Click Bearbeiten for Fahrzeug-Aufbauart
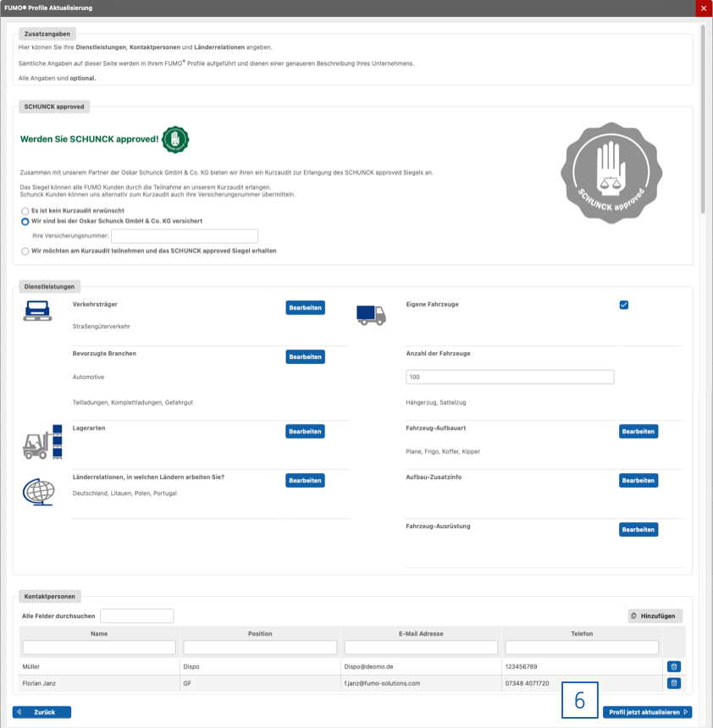This screenshot has height=728, width=713. coord(638,432)
